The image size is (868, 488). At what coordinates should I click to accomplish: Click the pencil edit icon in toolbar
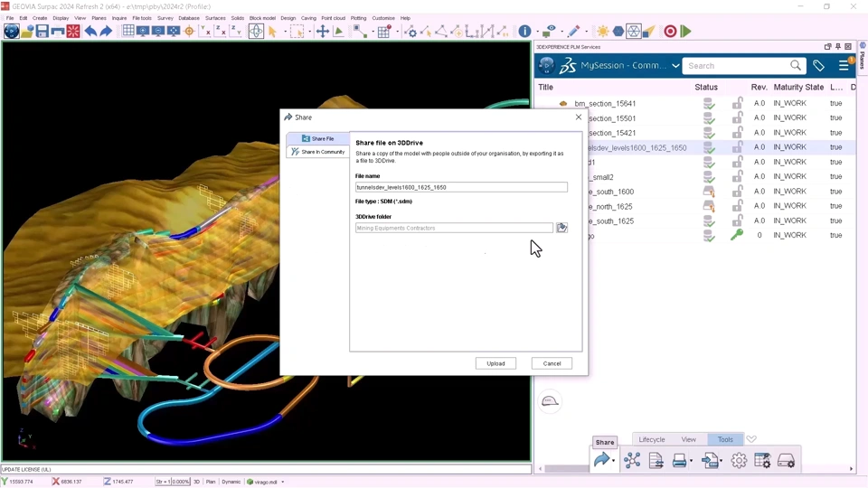pyautogui.click(x=573, y=31)
